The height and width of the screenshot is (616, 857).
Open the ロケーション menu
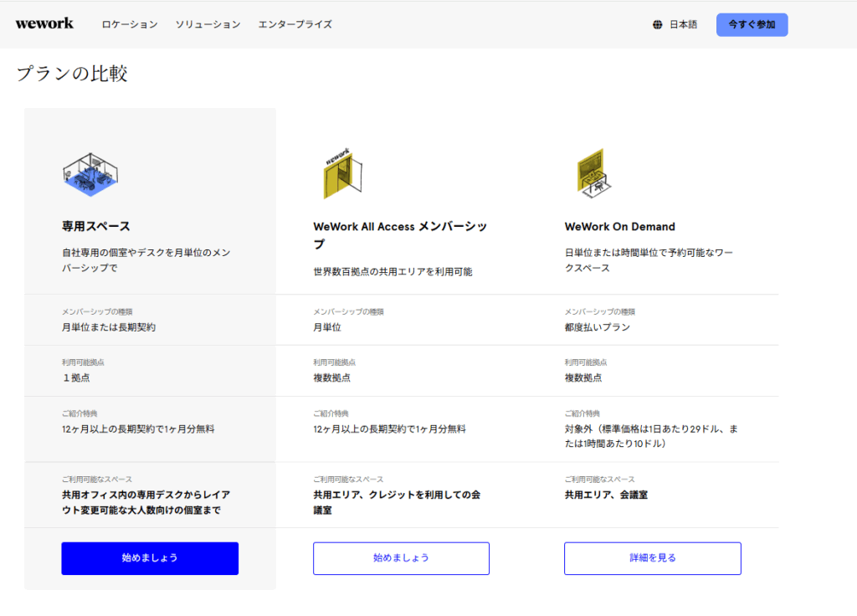[x=130, y=24]
